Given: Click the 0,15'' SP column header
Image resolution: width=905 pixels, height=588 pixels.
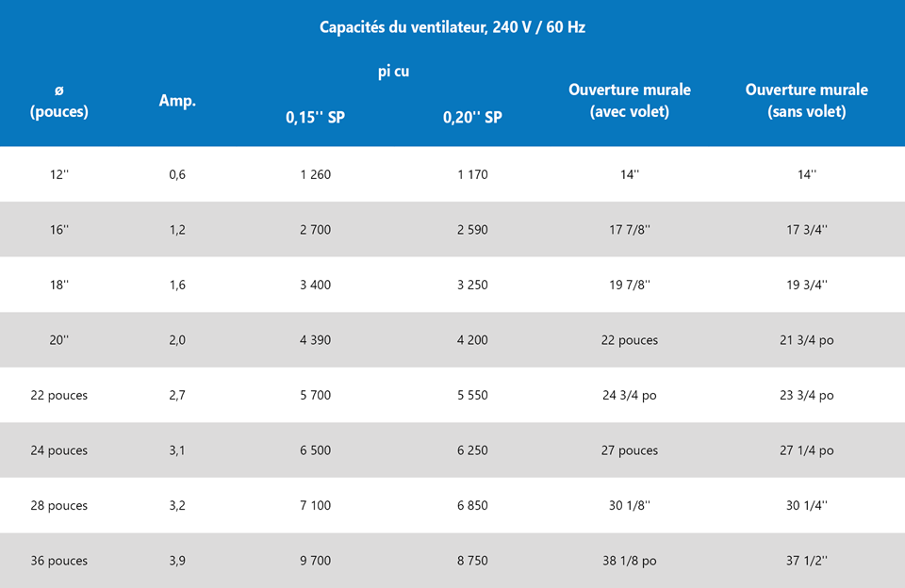Looking at the screenshot, I should [315, 118].
